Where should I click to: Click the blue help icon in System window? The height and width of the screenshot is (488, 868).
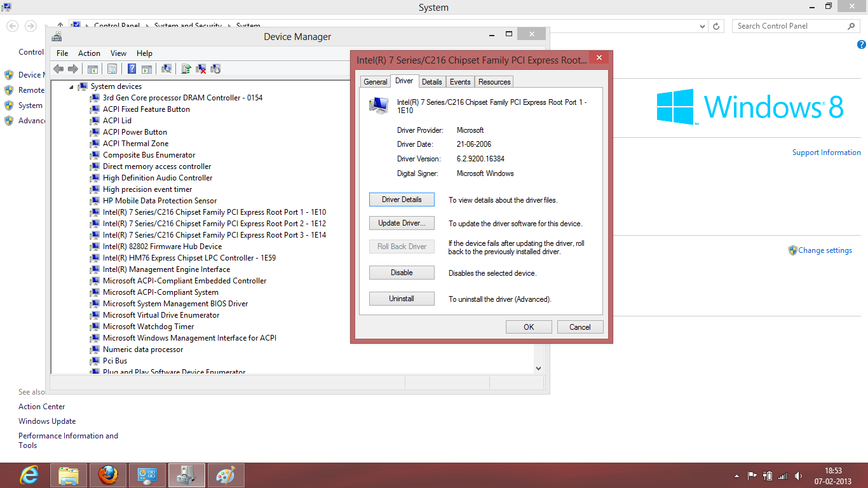tap(862, 44)
